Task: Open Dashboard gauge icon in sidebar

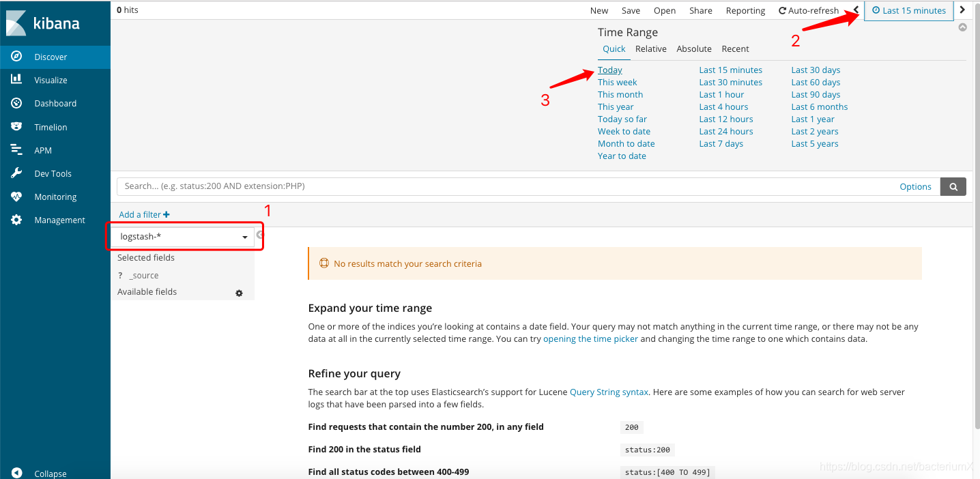Action: (16, 103)
